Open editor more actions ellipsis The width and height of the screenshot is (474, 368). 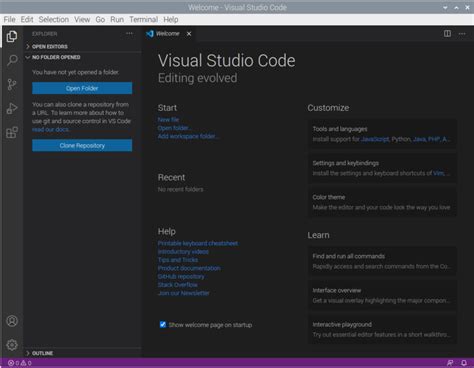(x=462, y=34)
